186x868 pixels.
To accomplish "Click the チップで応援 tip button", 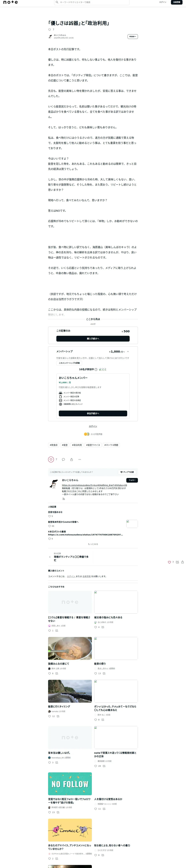I will point(127,472).
